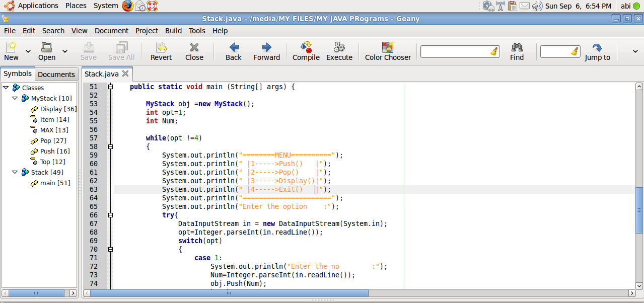The width and height of the screenshot is (644, 303).
Task: Fold the try block at line 66
Action: 110,215
